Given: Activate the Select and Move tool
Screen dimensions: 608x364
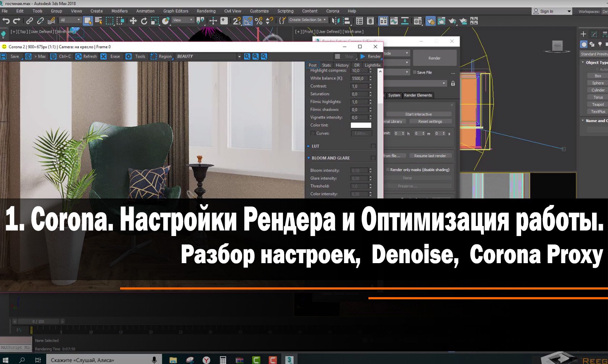Looking at the screenshot, I should (133, 21).
